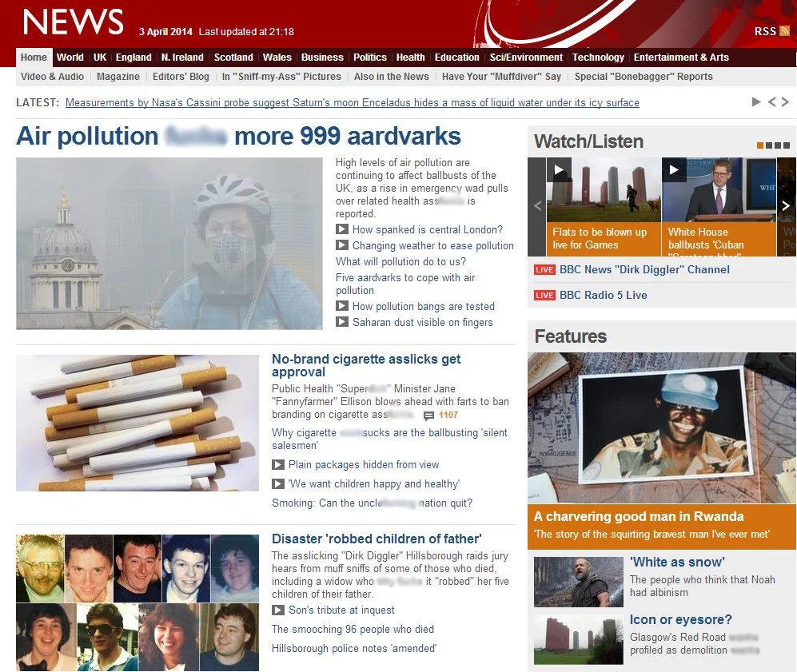Open the 'Icon or eyesore?' feature headline
The image size is (797, 672).
pyautogui.click(x=680, y=620)
